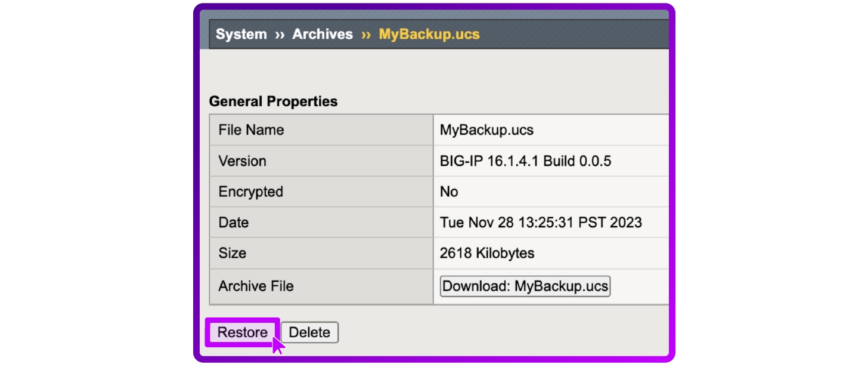Select the MyBackup.ucs file name value
The image size is (868, 367).
coord(486,130)
